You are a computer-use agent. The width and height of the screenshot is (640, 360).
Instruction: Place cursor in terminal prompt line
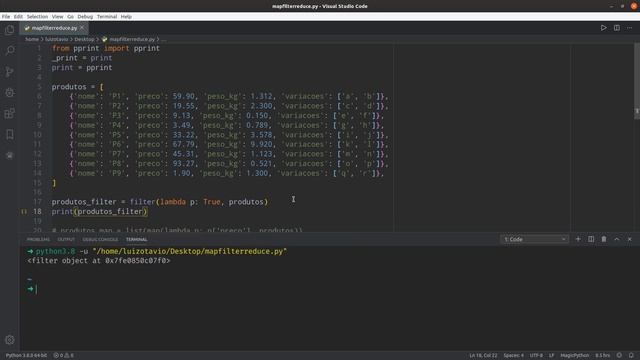click(x=36, y=289)
